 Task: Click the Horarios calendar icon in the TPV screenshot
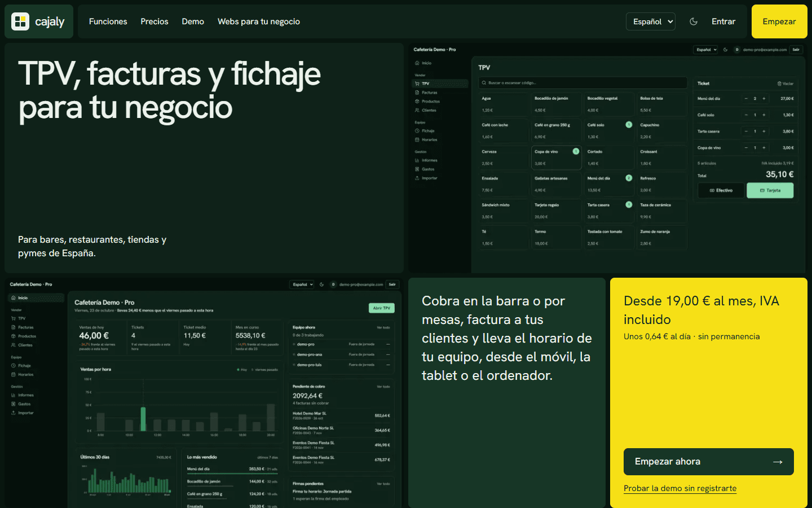(417, 140)
